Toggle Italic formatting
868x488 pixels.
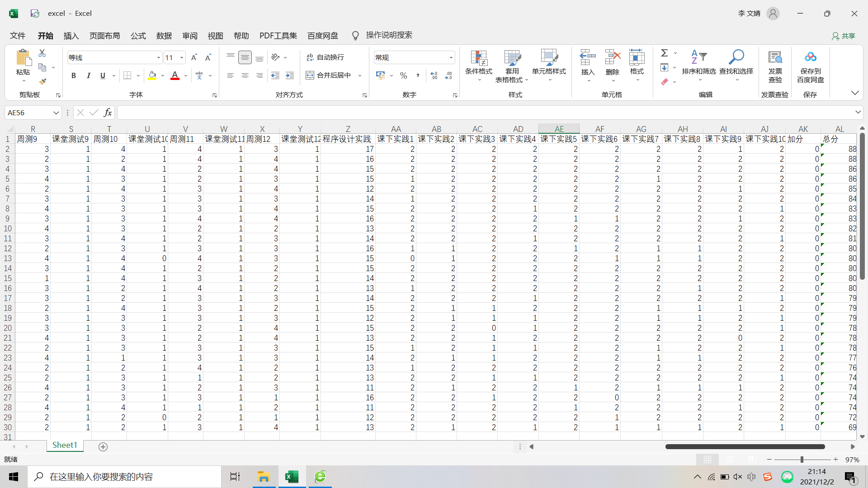click(89, 75)
